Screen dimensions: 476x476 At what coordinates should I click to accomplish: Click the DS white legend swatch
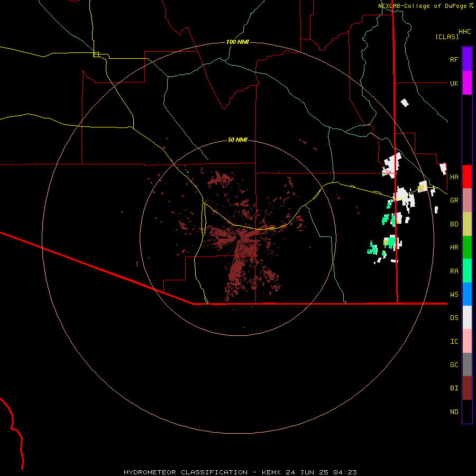467,317
